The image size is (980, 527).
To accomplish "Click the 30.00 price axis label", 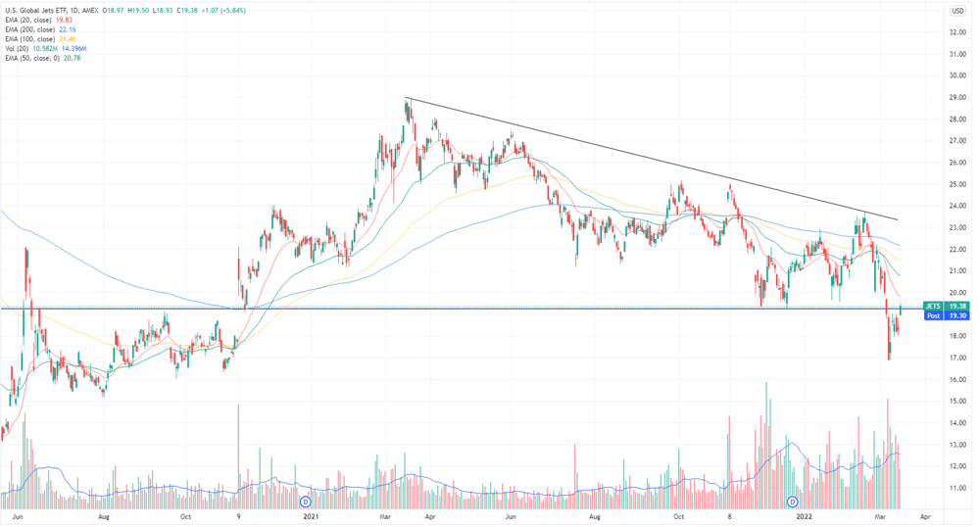I will [x=957, y=75].
